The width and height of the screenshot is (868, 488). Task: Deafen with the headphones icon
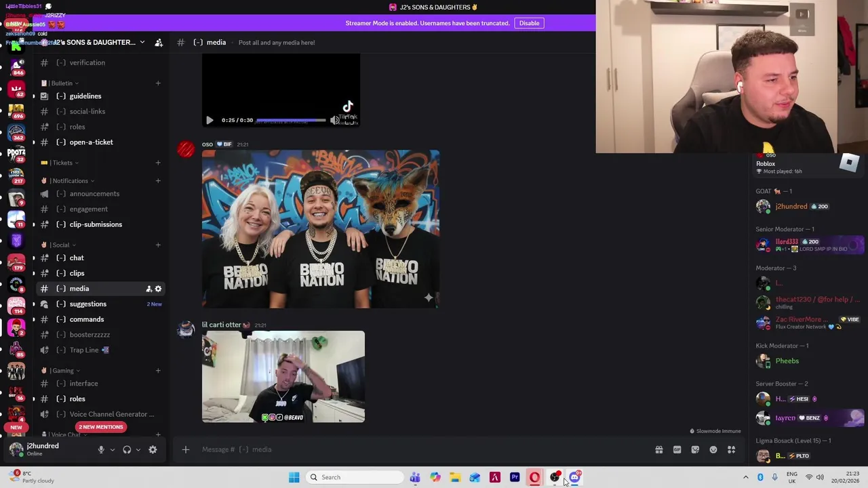[127, 449]
